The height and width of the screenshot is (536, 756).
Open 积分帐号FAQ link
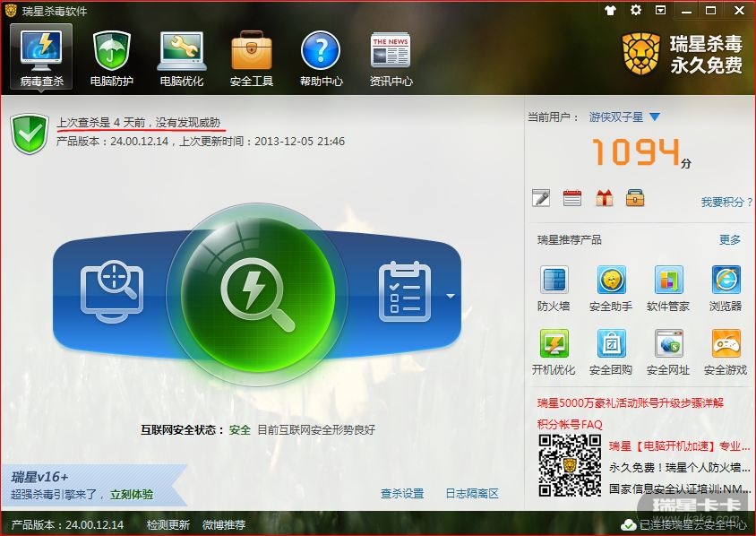click(x=570, y=424)
